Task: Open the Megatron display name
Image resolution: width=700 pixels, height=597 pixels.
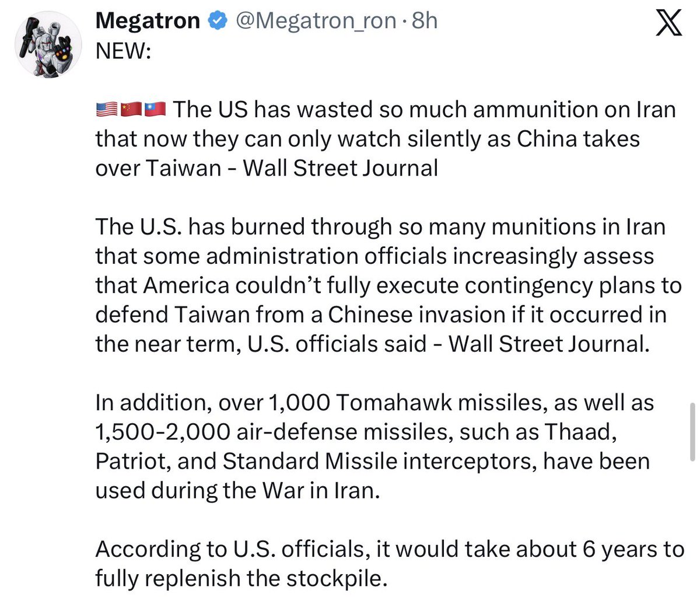Action: pos(148,21)
